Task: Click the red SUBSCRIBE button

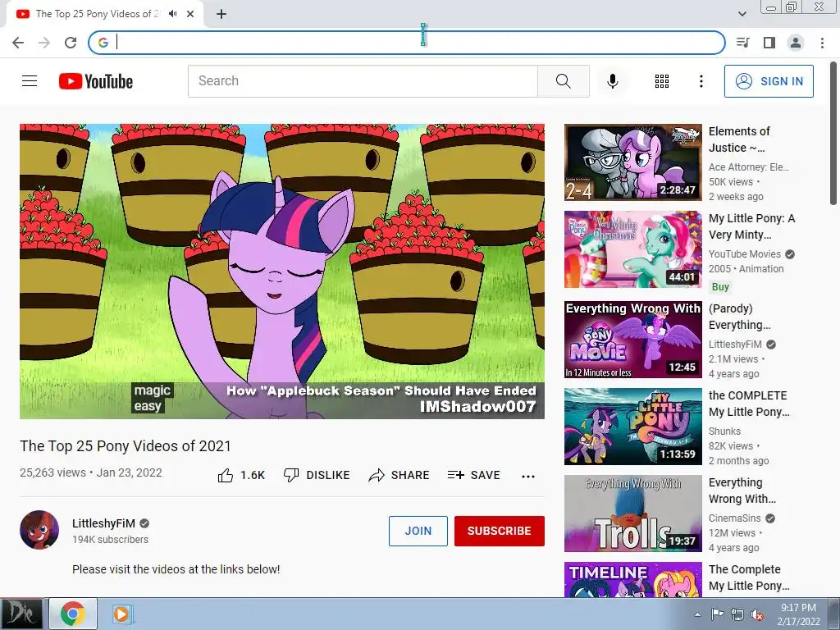Action: click(500, 531)
